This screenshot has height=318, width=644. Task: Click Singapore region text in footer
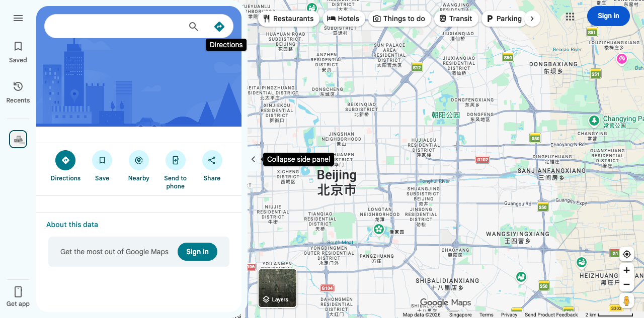pos(460,315)
